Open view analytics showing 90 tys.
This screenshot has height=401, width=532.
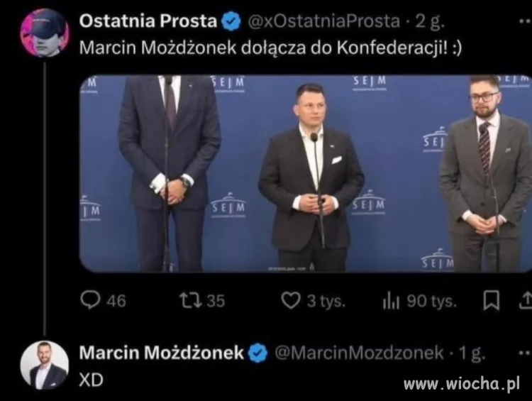click(391, 301)
